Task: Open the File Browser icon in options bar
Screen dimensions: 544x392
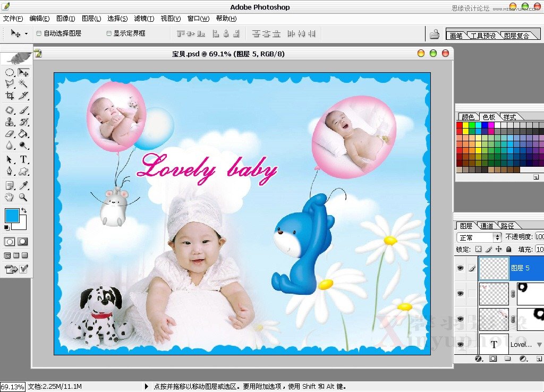Action: point(435,34)
